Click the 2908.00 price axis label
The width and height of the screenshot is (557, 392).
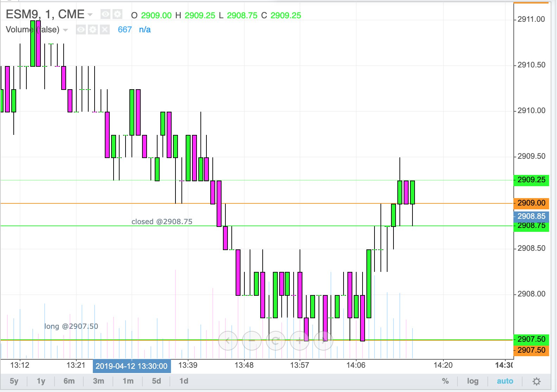click(x=531, y=294)
